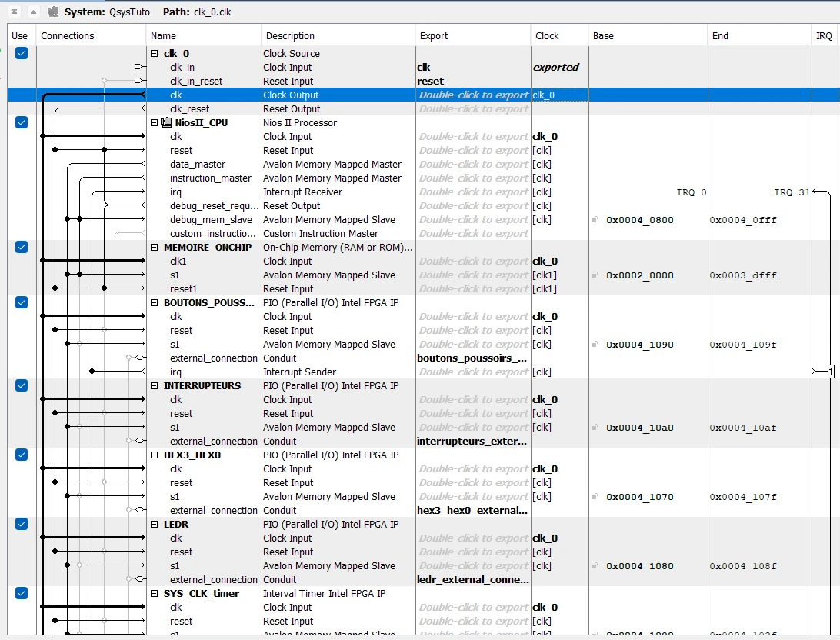The height and width of the screenshot is (640, 840).
Task: Click the Connections column header
Action: pyautogui.click(x=91, y=36)
